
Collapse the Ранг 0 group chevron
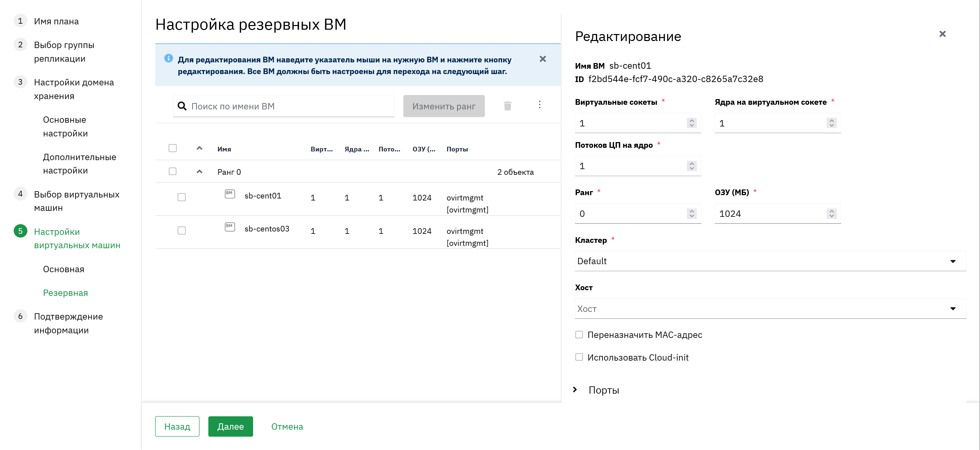pos(199,171)
